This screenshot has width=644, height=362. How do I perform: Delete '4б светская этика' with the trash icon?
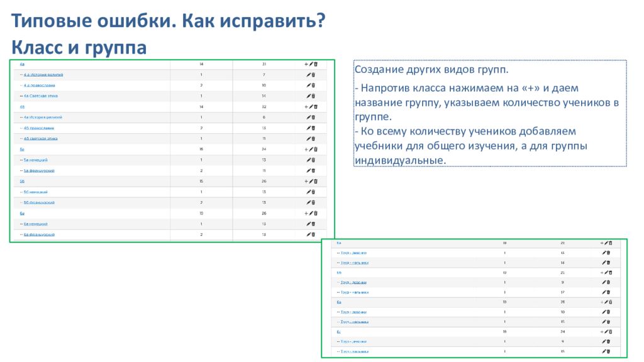pos(313,139)
